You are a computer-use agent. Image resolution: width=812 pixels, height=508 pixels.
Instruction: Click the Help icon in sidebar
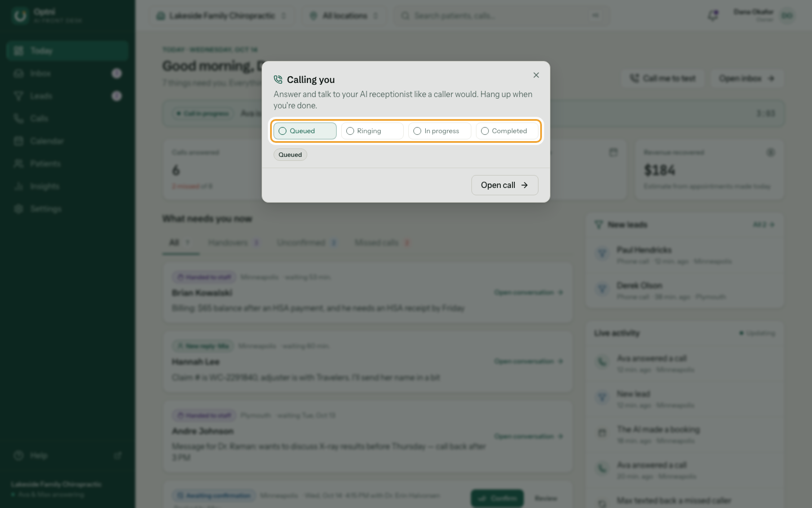pyautogui.click(x=19, y=456)
